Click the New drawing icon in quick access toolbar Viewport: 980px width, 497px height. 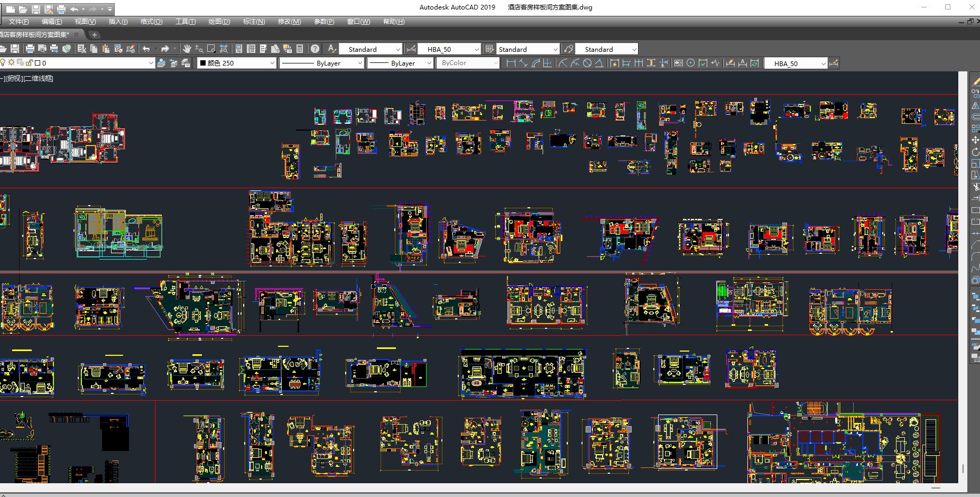10,9
